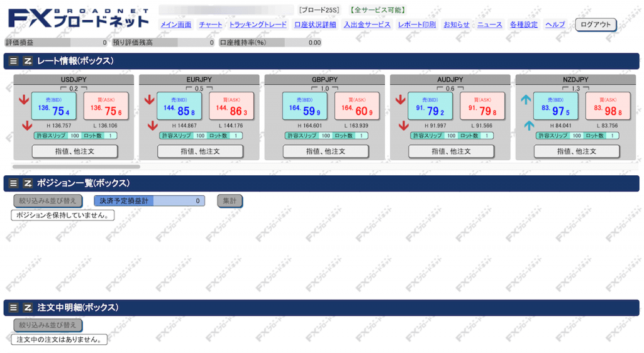Click the GBPJPY pair header
This screenshot has width=644, height=353.
pyautogui.click(x=325, y=80)
